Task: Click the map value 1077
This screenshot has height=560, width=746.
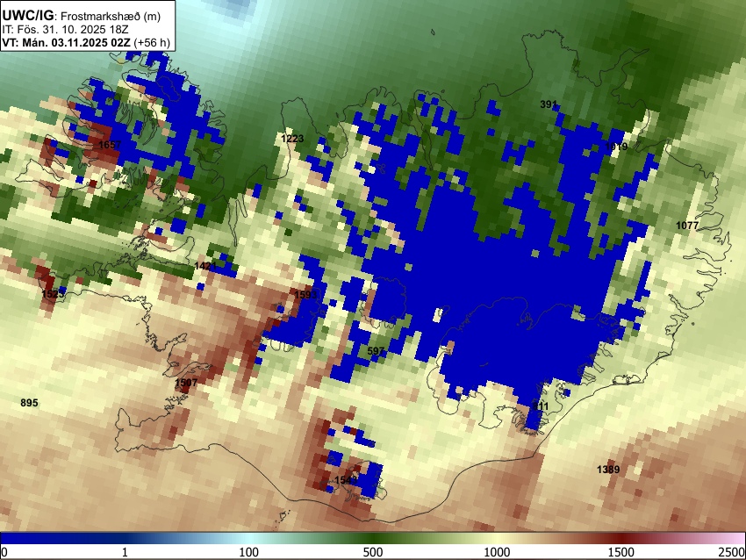Action: (687, 226)
